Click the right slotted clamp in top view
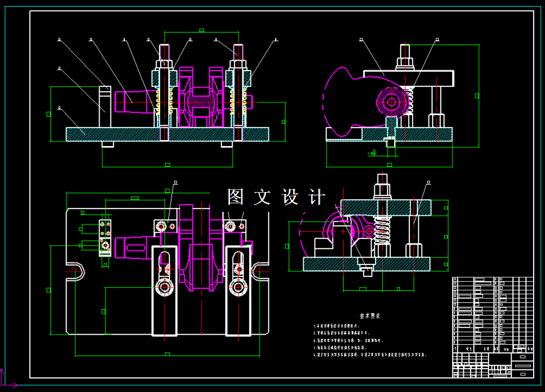This screenshot has width=545, height=392. (239, 290)
